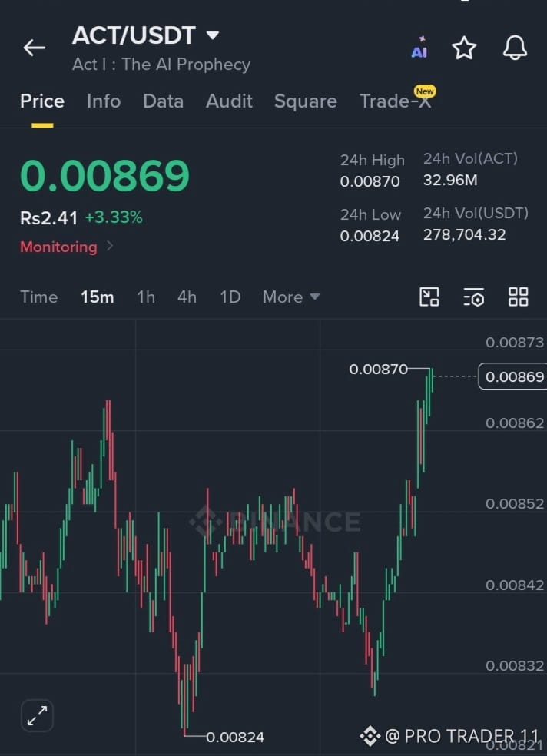Click the 0.00842 price axis label
The width and height of the screenshot is (547, 756).
pyautogui.click(x=514, y=585)
